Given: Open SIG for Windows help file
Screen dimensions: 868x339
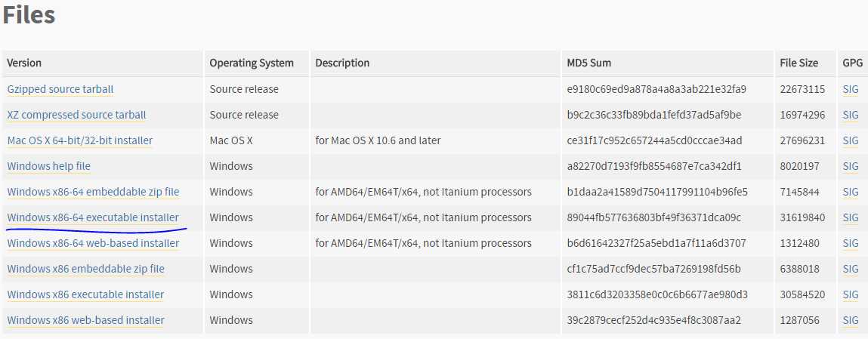Looking at the screenshot, I should [x=851, y=166].
